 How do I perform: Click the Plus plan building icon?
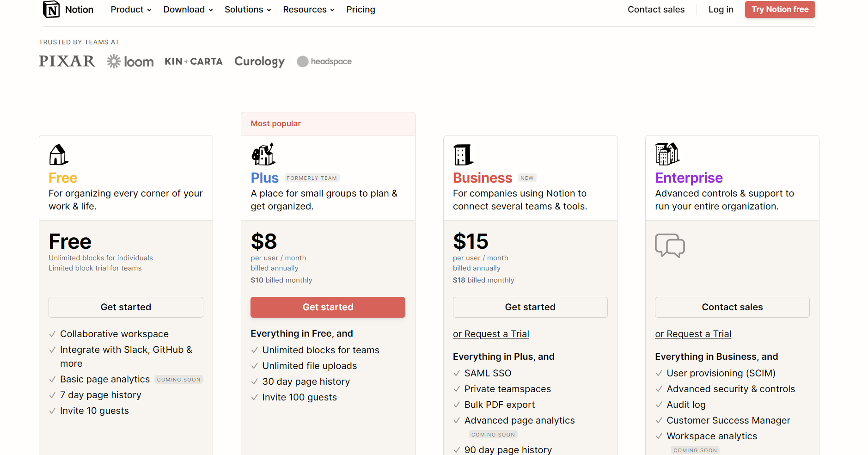click(x=263, y=154)
